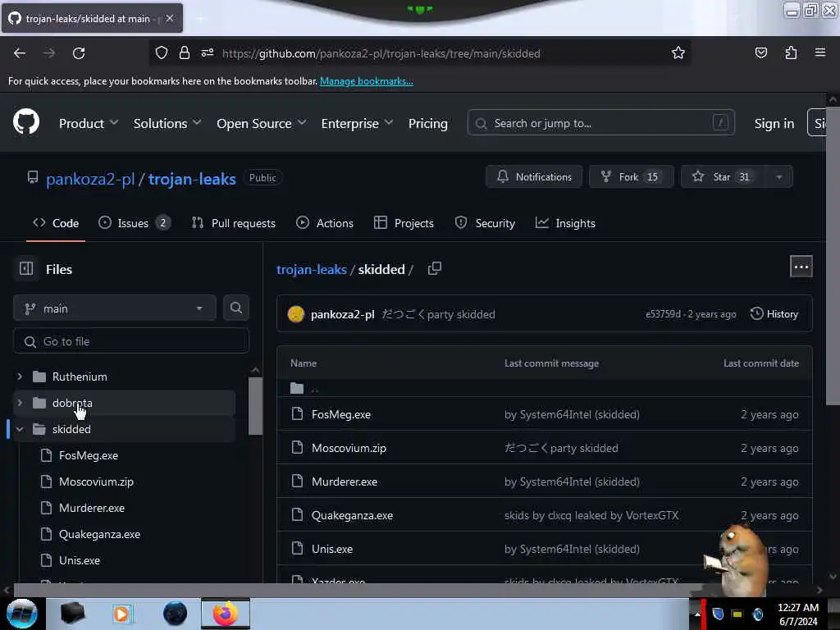Copy the path with the copy icon
840x630 pixels.
pos(435,268)
